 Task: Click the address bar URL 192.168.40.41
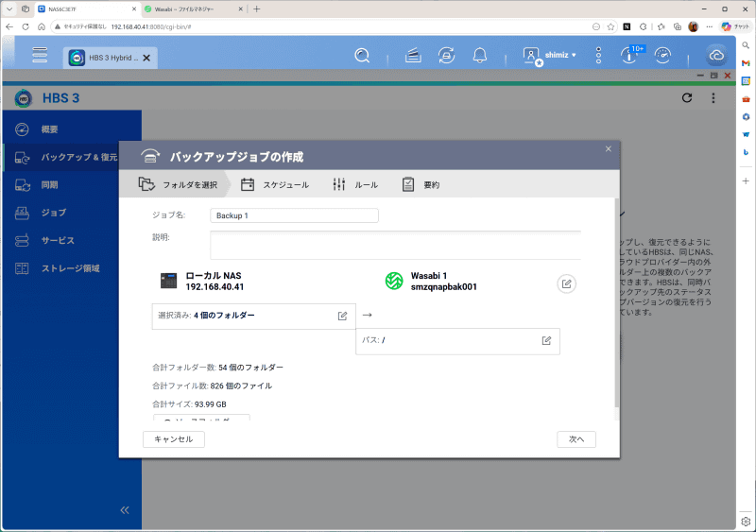click(151, 27)
